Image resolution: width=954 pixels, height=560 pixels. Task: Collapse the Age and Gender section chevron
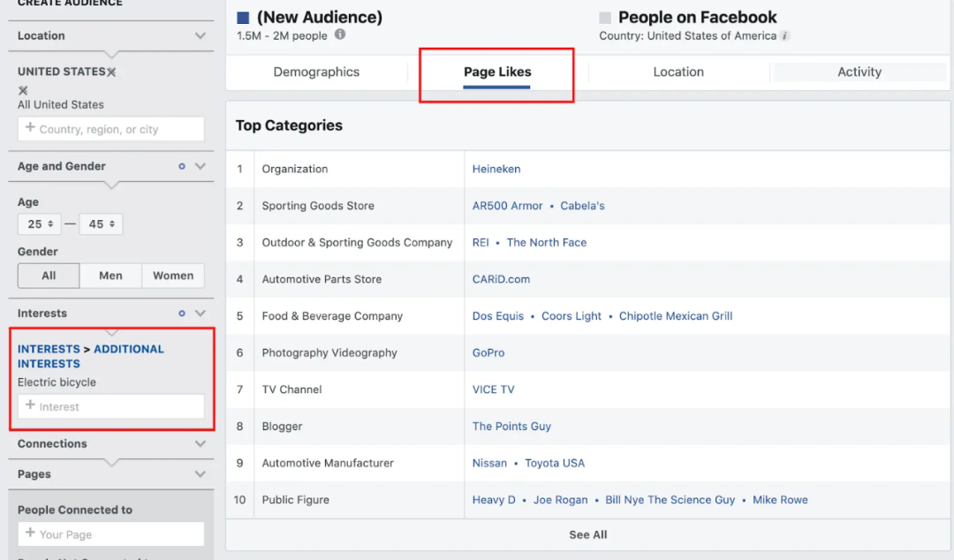201,166
